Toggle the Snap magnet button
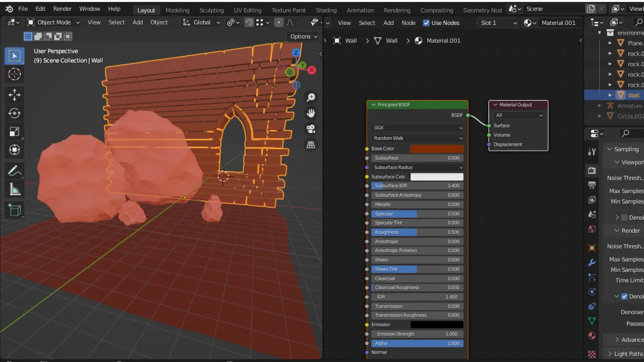644x362 pixels. click(x=249, y=23)
